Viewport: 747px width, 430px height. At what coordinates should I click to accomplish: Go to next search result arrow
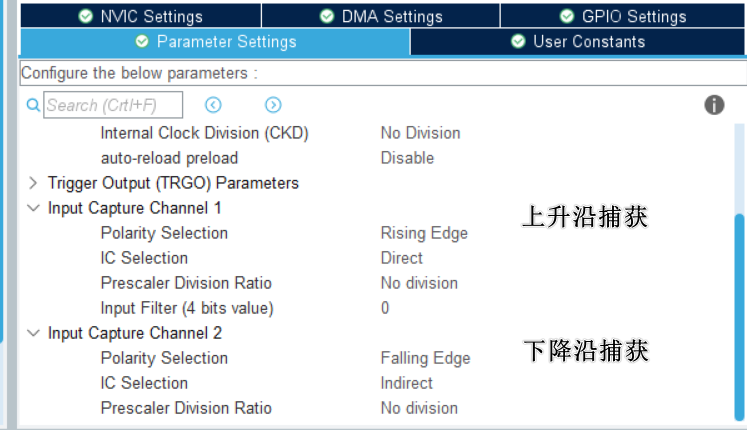tap(273, 105)
